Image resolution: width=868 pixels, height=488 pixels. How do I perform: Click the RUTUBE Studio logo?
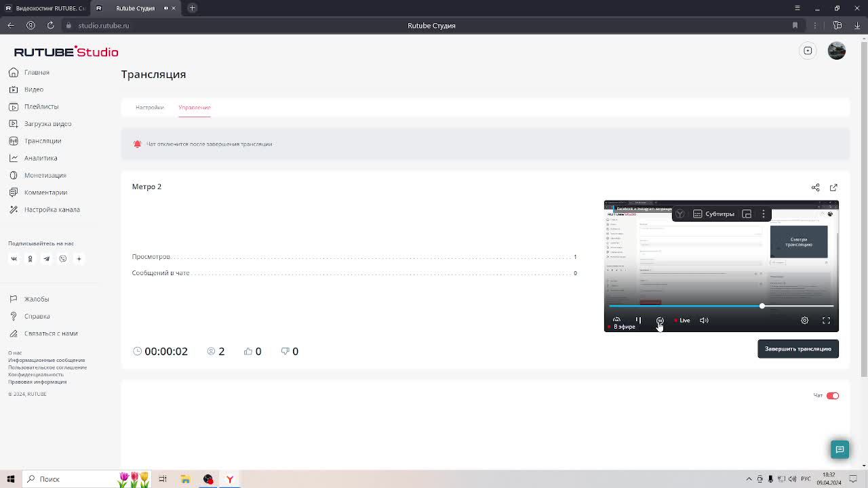(66, 52)
